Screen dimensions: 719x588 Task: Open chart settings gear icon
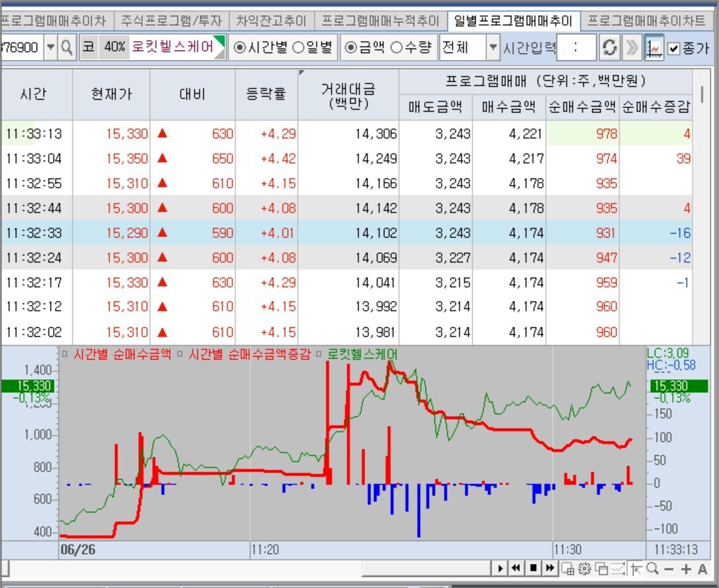584,569
